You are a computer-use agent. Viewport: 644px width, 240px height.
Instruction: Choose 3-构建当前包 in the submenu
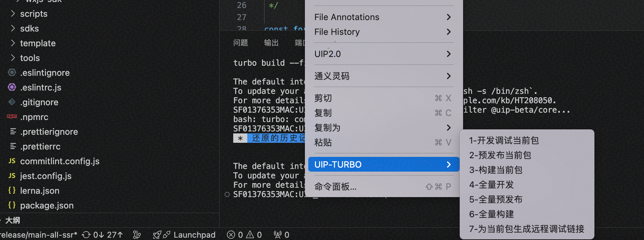click(x=527, y=170)
